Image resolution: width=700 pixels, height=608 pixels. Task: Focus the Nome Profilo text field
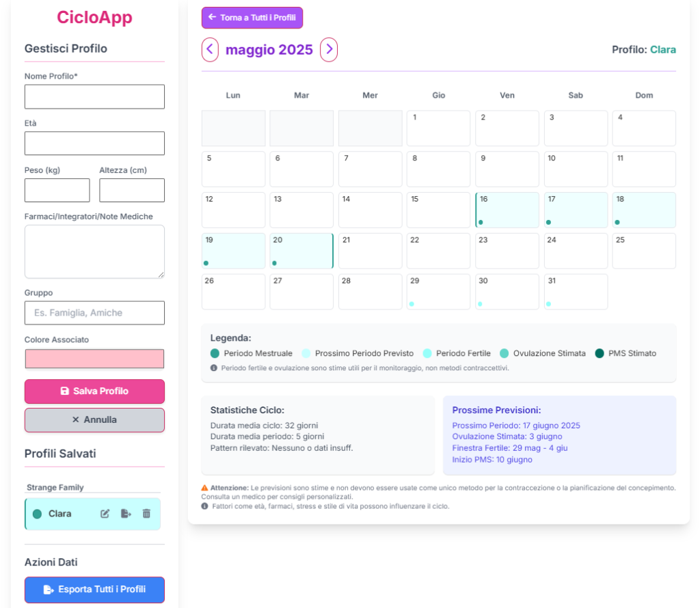[94, 97]
